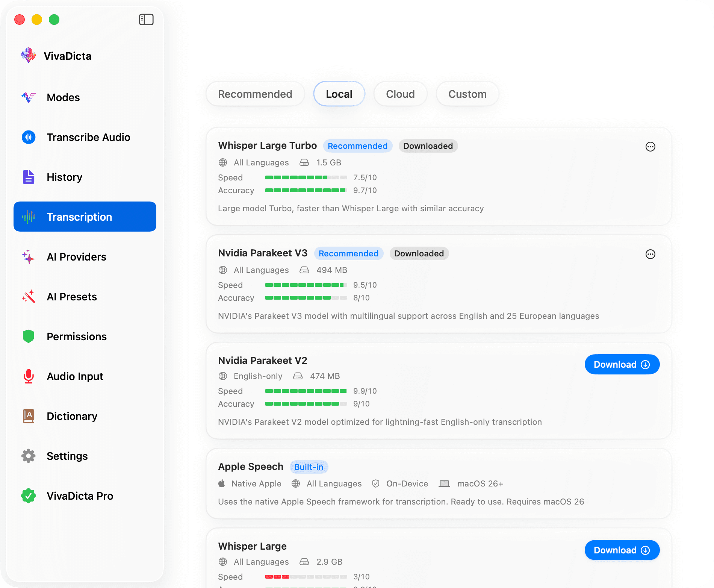Screen dimensions: 714x588
Task: Open the Dictionary book icon
Action: point(29,416)
